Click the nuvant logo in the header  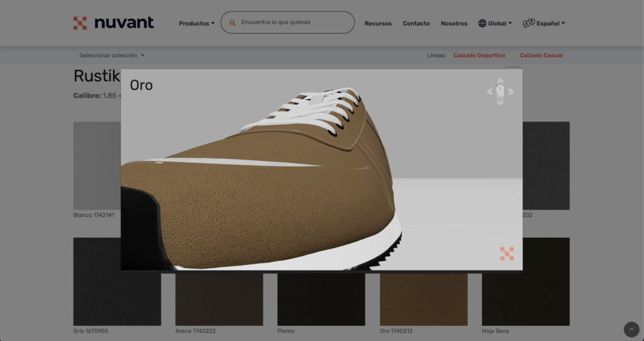coord(113,23)
